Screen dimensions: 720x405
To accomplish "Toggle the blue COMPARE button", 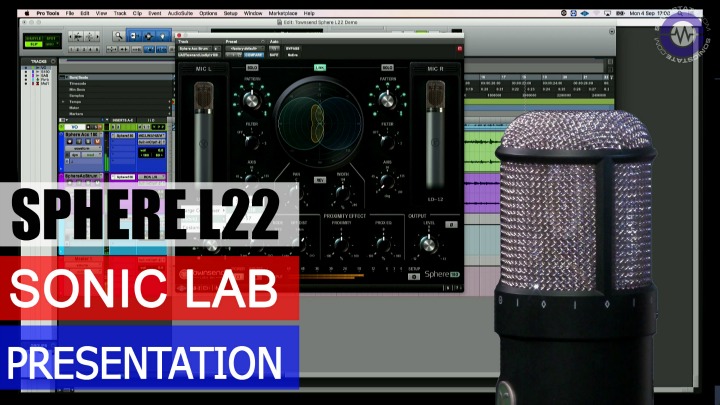I will tap(253, 55).
